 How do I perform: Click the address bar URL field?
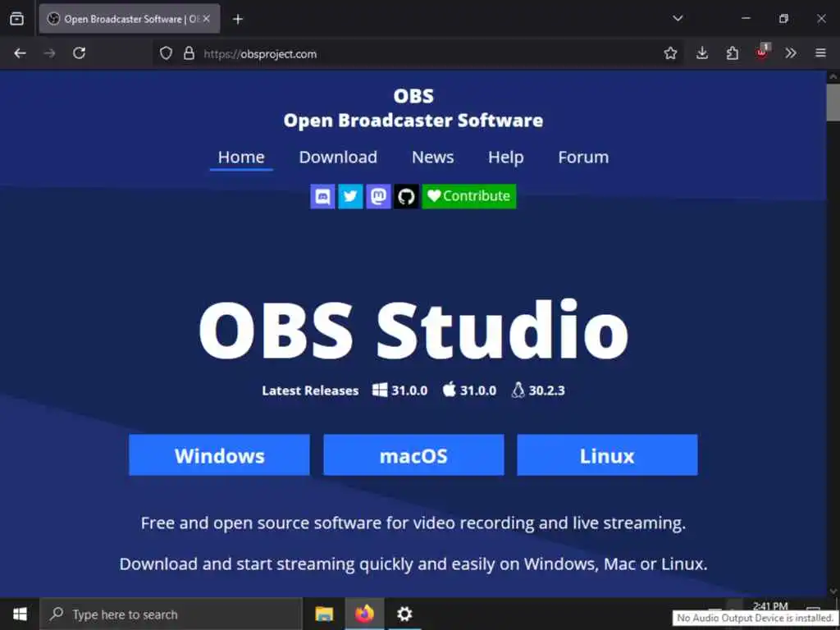pyautogui.click(x=418, y=53)
